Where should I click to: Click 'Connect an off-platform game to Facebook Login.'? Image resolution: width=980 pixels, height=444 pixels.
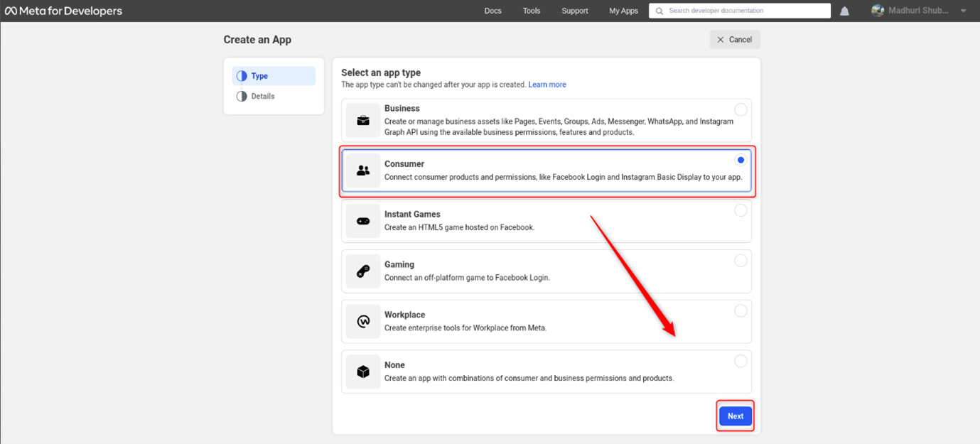tap(468, 278)
